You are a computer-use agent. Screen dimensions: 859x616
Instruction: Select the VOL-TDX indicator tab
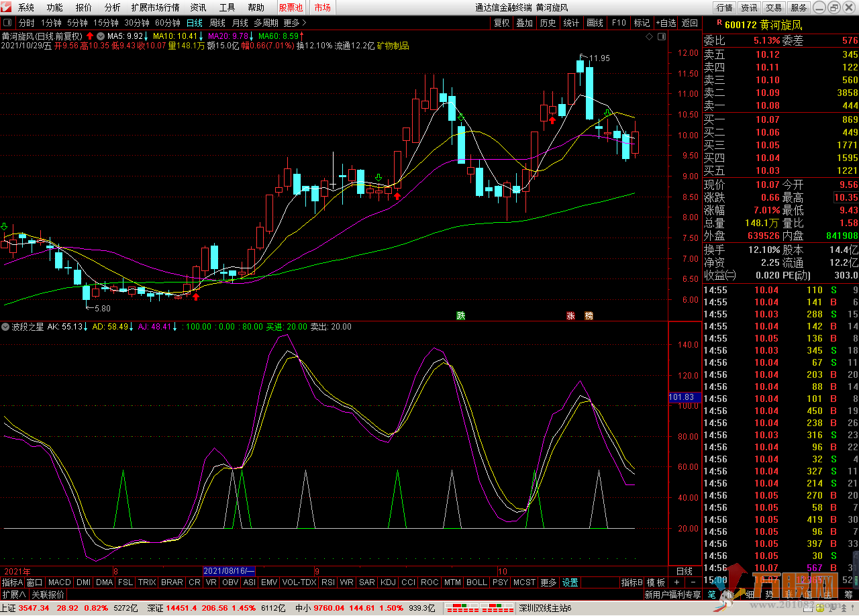click(x=299, y=582)
